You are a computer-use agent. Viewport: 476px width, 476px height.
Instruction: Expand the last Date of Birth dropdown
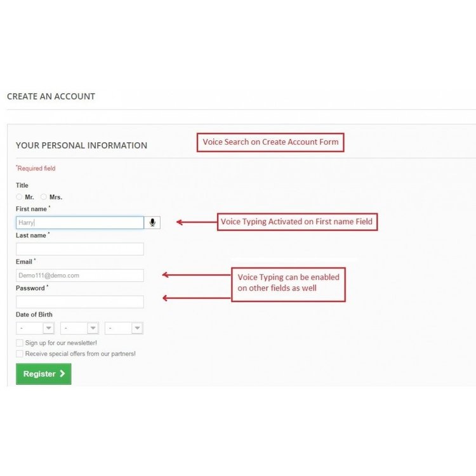click(x=124, y=328)
